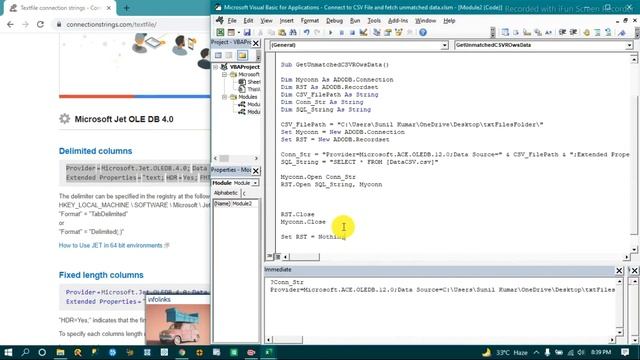
Task: Click the taskbar Search magnifier
Action: point(25,352)
